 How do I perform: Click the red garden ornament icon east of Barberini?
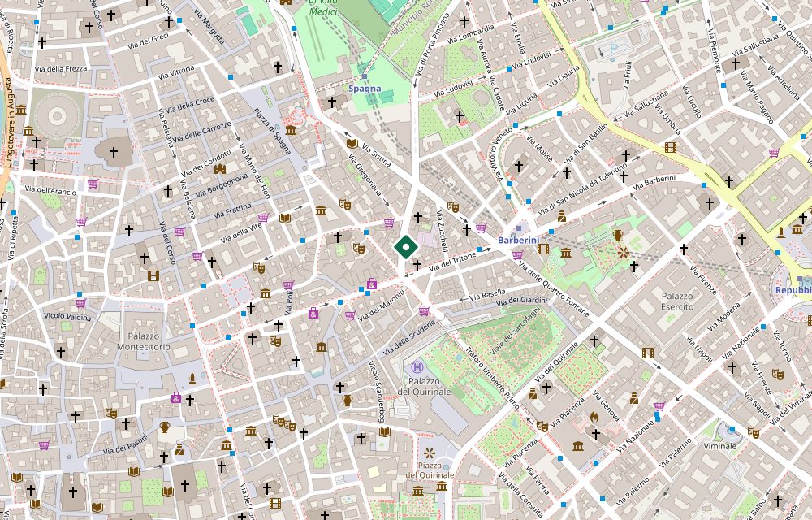click(x=624, y=252)
